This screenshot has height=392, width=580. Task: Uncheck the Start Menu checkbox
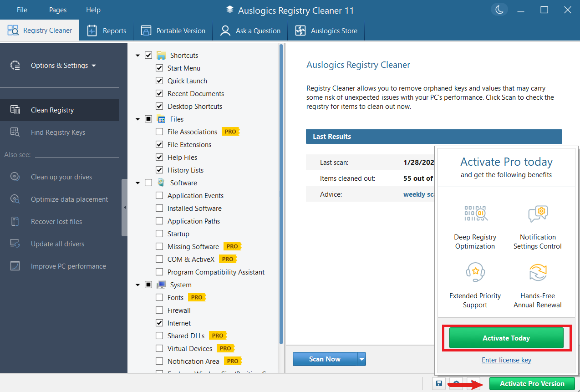click(x=159, y=68)
